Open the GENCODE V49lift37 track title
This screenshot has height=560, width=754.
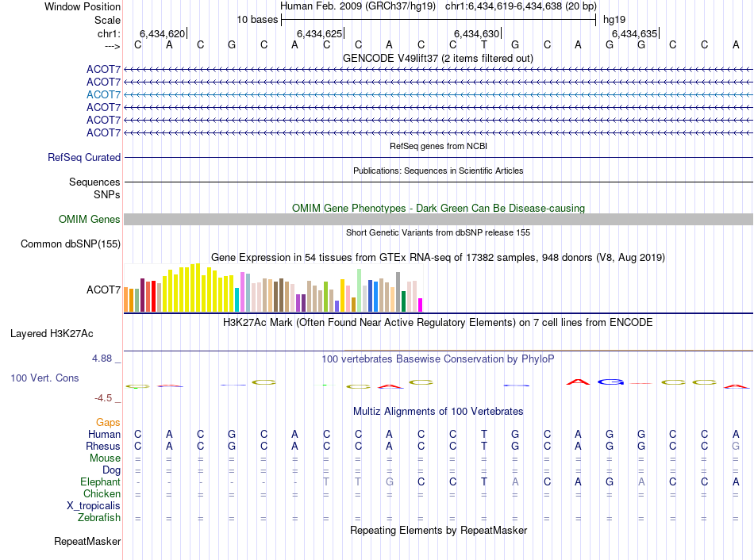(x=437, y=58)
